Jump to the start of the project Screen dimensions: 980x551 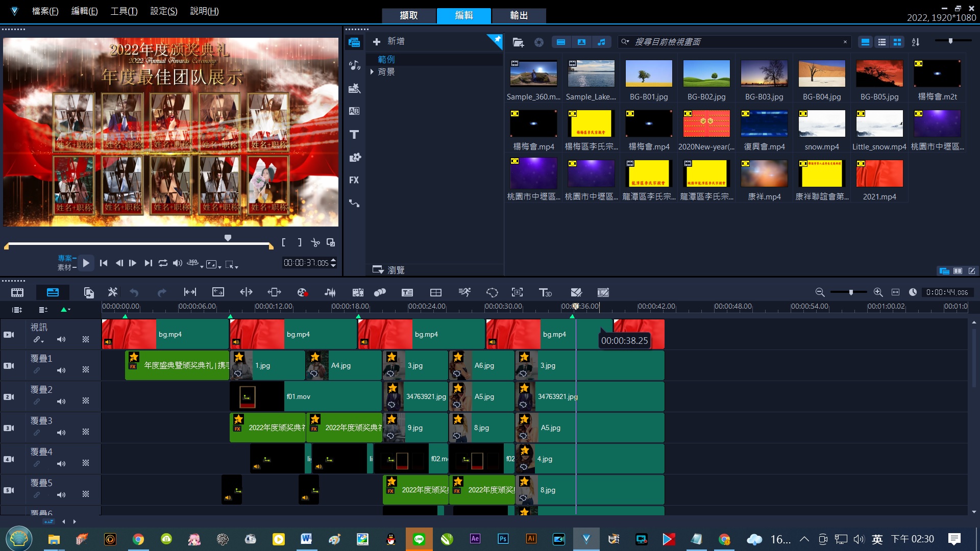point(104,263)
